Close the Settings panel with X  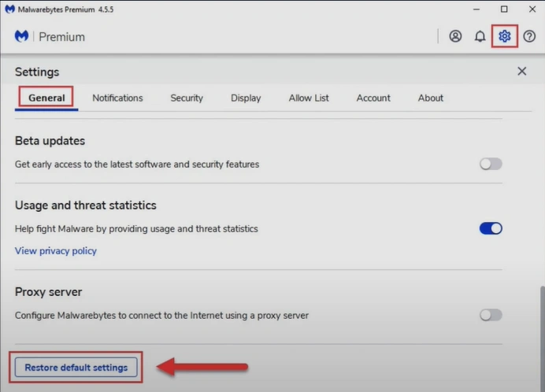click(x=521, y=72)
